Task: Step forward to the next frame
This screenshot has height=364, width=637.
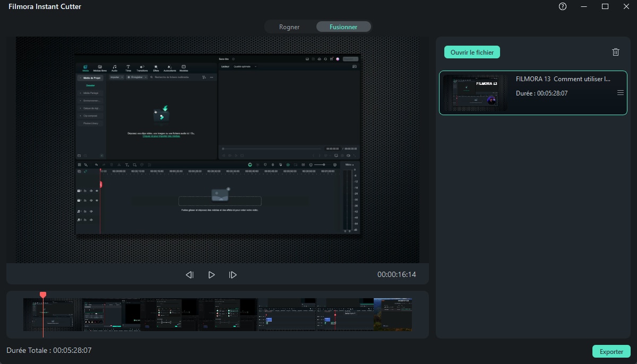Action: (x=233, y=275)
